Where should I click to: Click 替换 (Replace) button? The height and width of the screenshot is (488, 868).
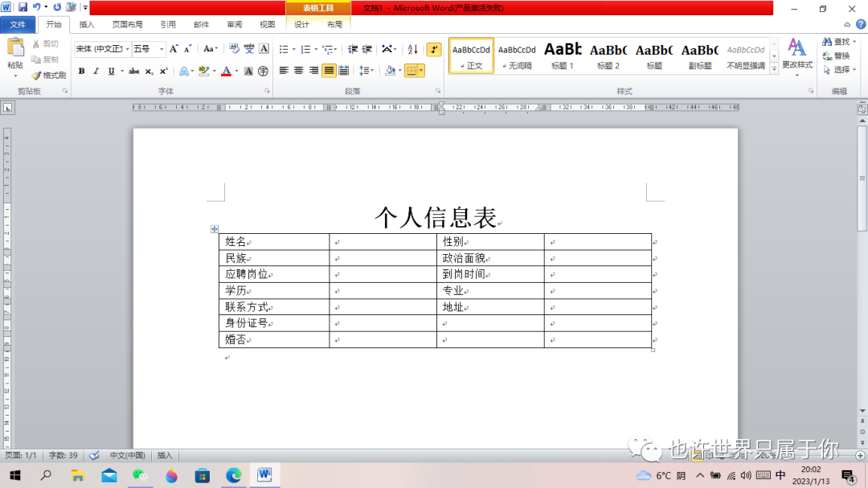click(837, 56)
